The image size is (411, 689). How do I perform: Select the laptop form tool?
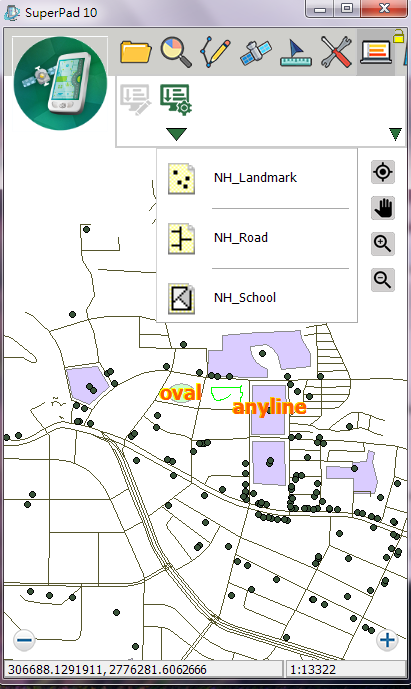pyautogui.click(x=376, y=53)
